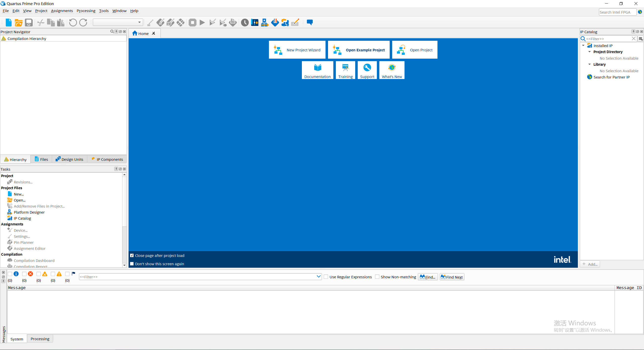Screen dimensions: 644x350
Task: Click the New Project Wizard button
Action: click(x=297, y=50)
